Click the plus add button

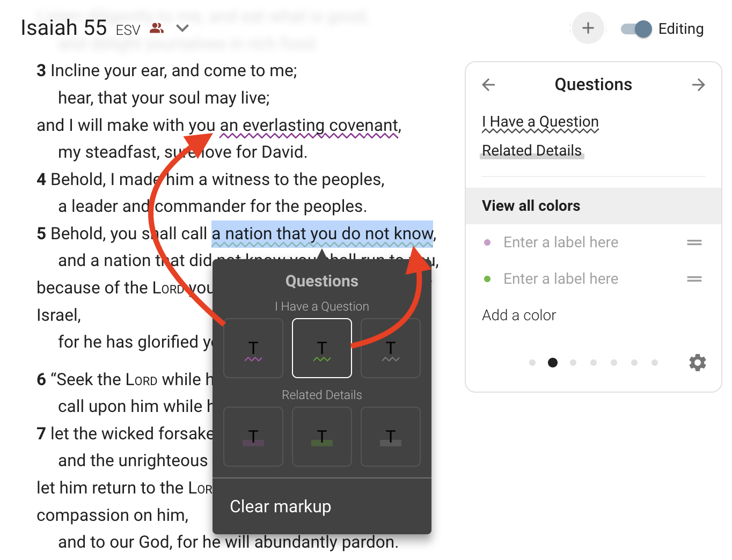(x=588, y=28)
